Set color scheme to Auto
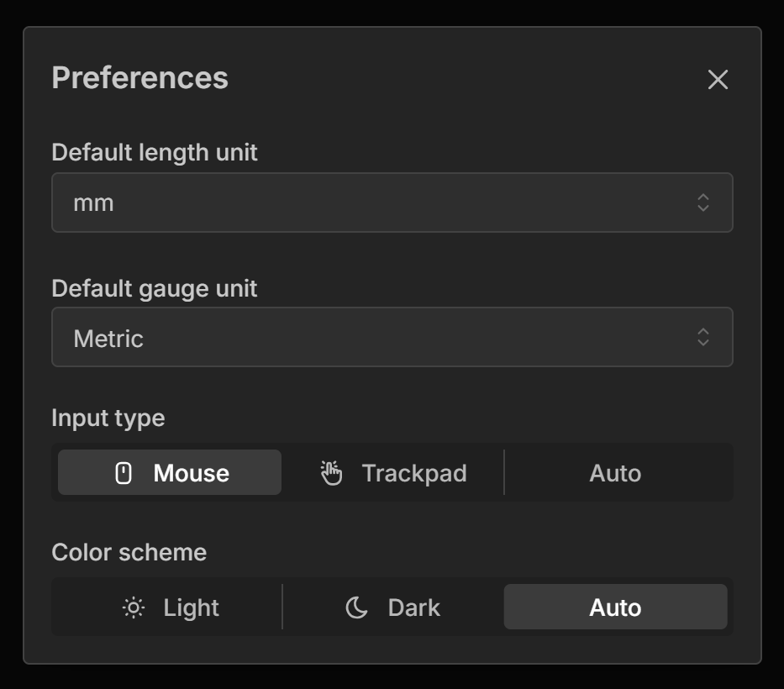 pos(615,607)
